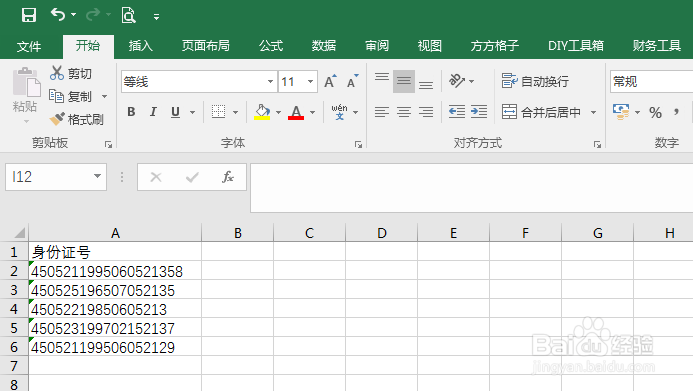Customize the quick access toolbar
The width and height of the screenshot is (693, 391).
pos(156,17)
